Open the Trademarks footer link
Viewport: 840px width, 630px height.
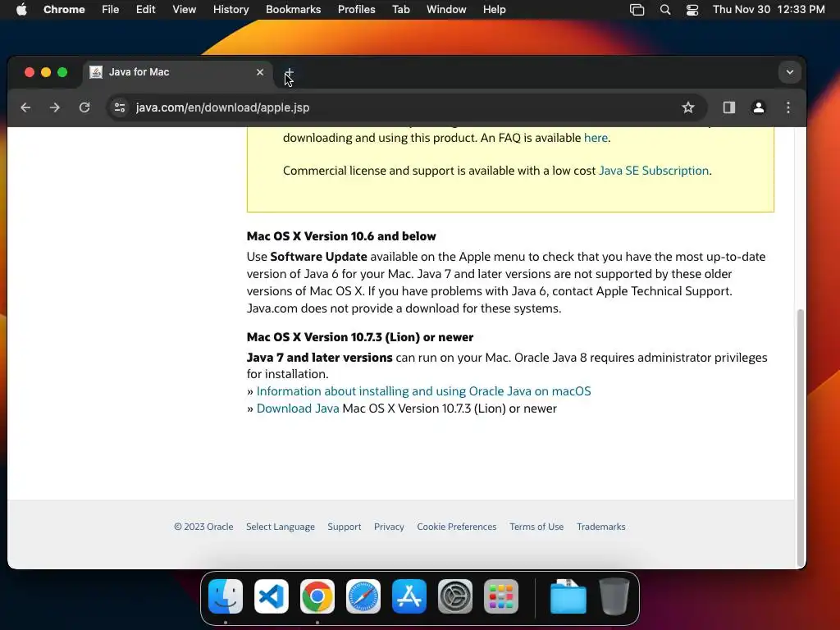(601, 527)
